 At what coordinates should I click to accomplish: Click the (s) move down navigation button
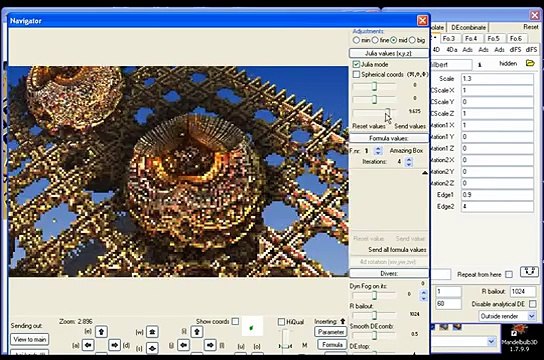[x=152, y=348]
